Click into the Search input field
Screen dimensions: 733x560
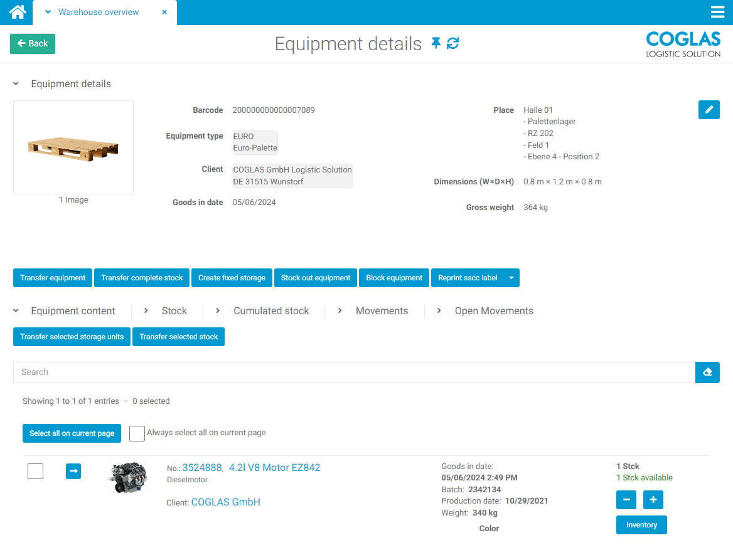[353, 372]
